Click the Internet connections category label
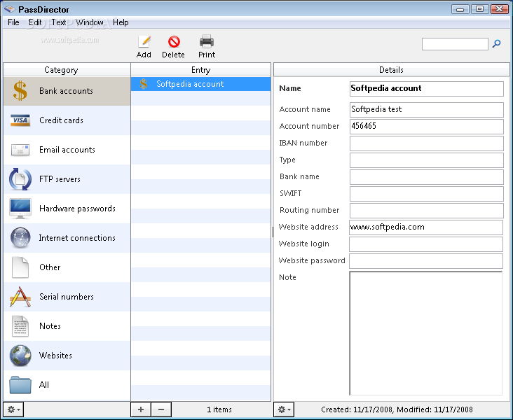Screen dimensions: 513x420 pyautogui.click(x=77, y=238)
